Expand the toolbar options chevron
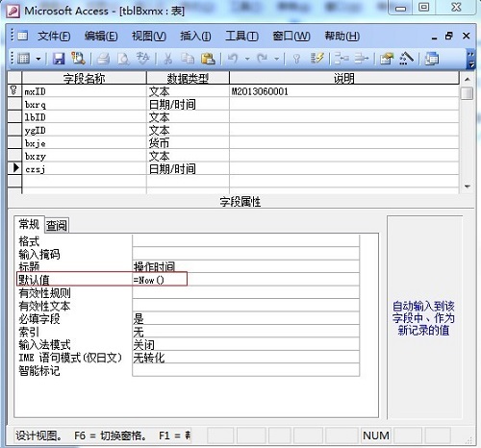 pos(470,60)
